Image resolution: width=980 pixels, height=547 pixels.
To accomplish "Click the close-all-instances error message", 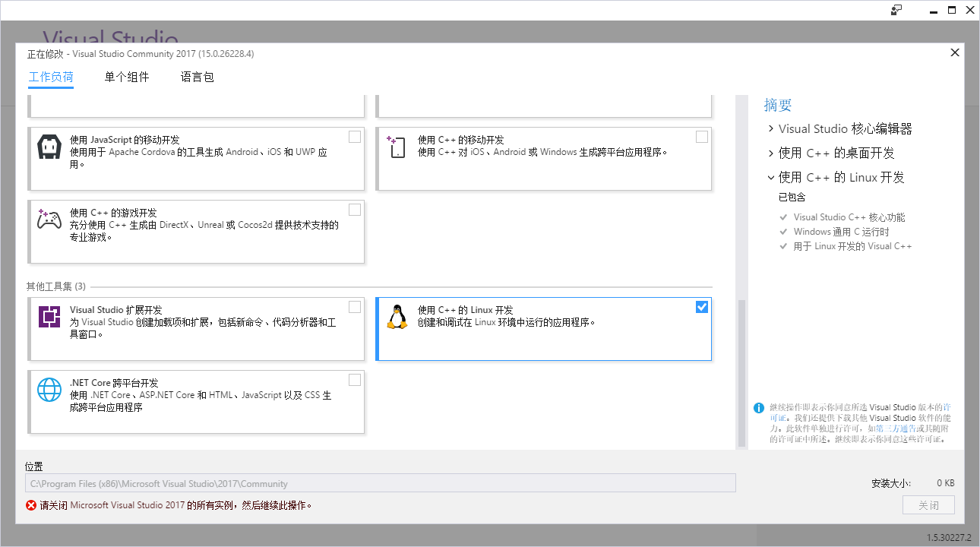I will click(x=175, y=505).
